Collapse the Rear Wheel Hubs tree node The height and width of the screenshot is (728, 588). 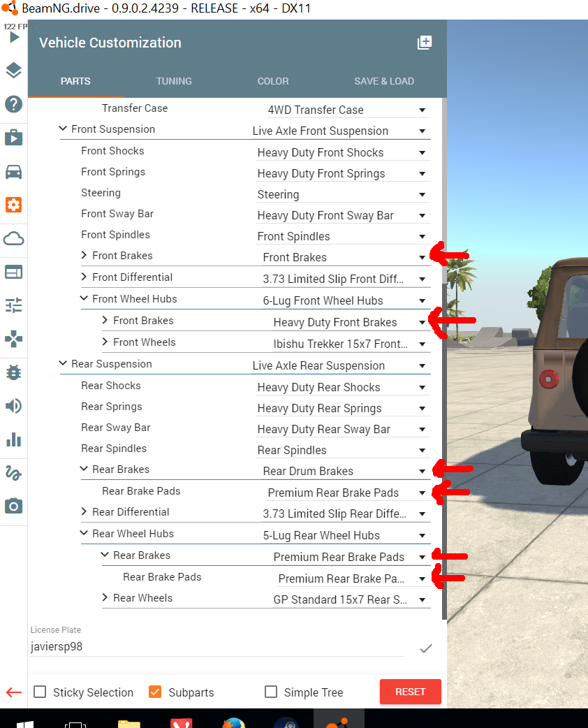tap(84, 533)
